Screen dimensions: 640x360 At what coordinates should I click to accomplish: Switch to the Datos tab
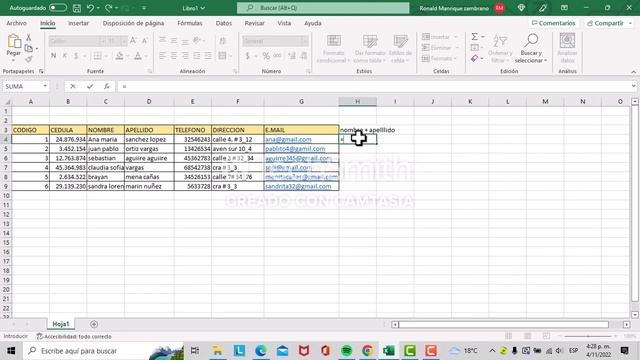click(x=224, y=23)
